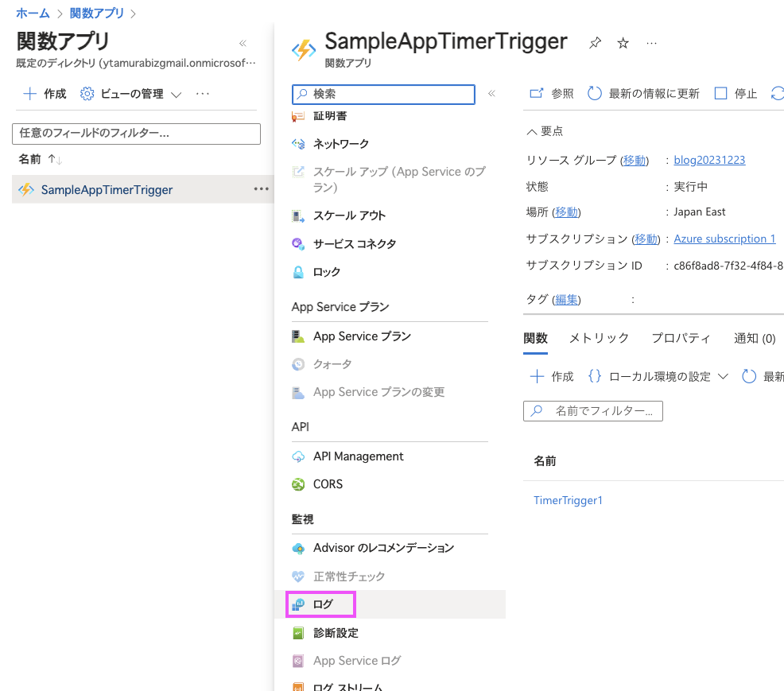Click the スケール アウト icon

tap(298, 216)
